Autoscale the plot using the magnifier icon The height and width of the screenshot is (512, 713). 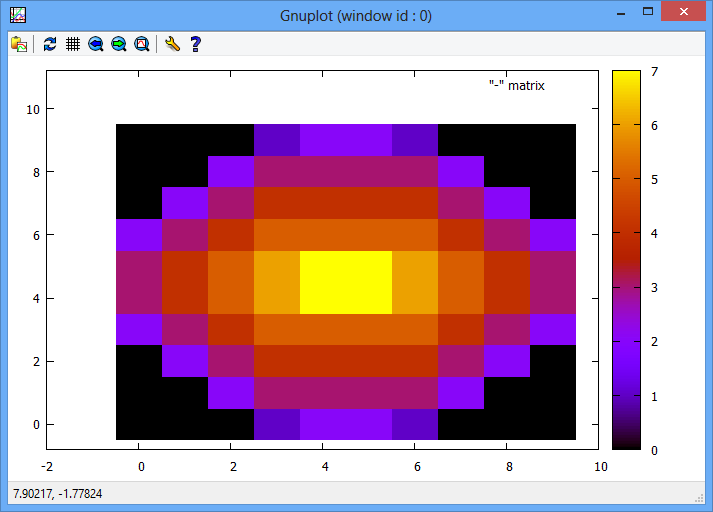[x=142, y=44]
